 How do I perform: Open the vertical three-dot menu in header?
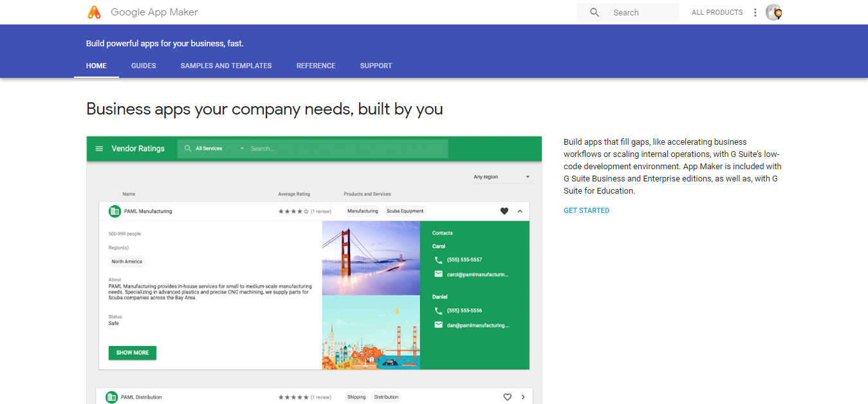[755, 12]
